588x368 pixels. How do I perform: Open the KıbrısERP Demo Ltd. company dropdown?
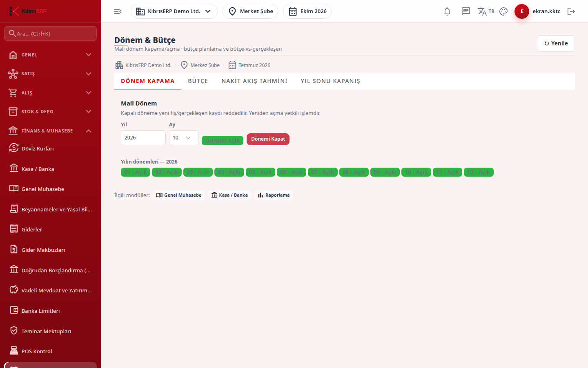point(174,11)
